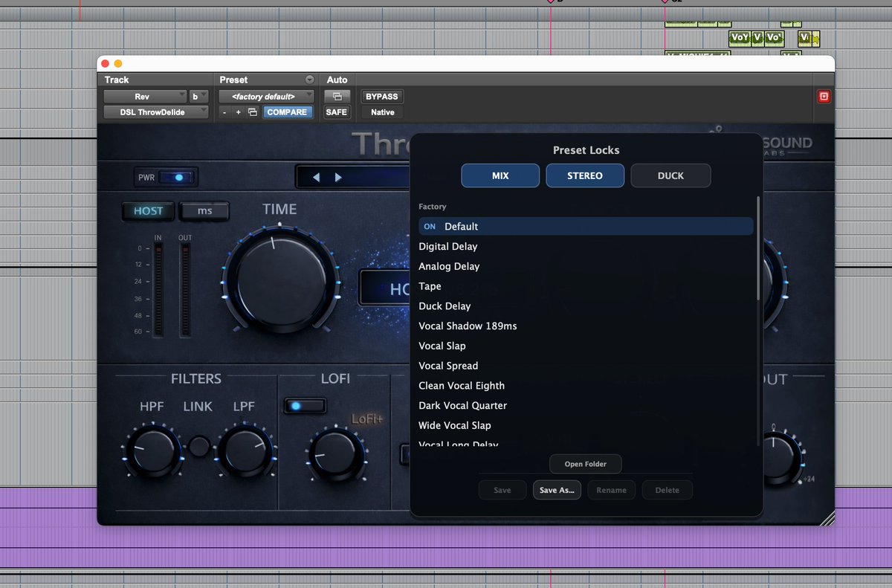Click the Open Folder button

pos(586,464)
